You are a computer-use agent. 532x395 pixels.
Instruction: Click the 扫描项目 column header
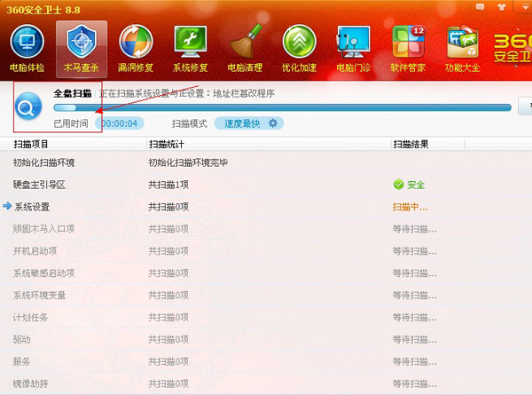(31, 145)
